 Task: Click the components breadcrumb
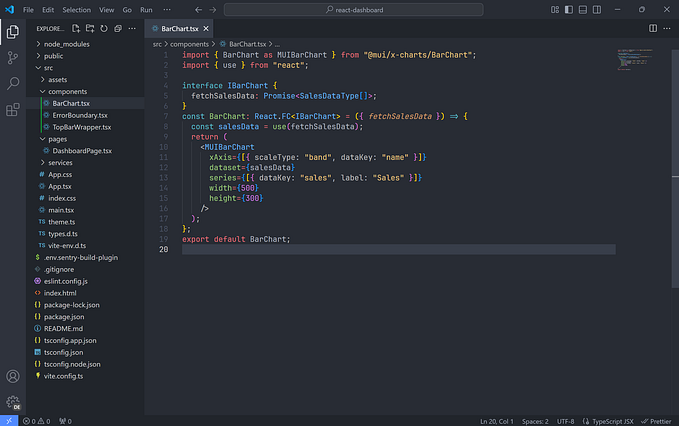[189, 44]
